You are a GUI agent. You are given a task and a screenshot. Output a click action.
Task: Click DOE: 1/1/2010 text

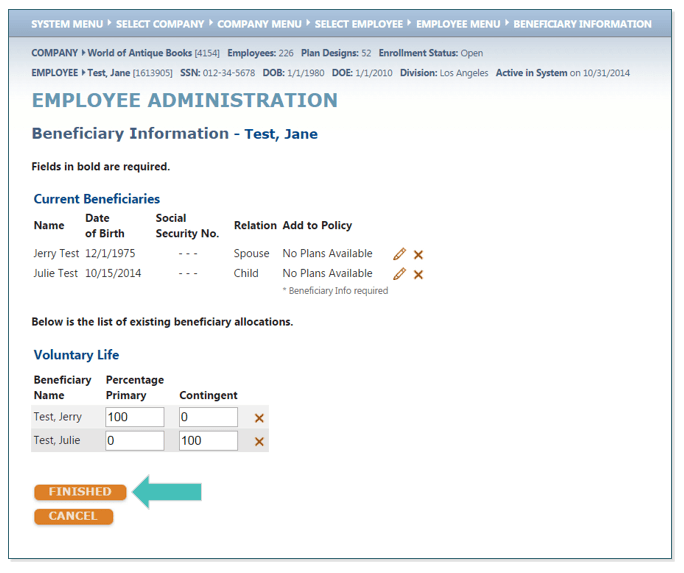(x=362, y=73)
